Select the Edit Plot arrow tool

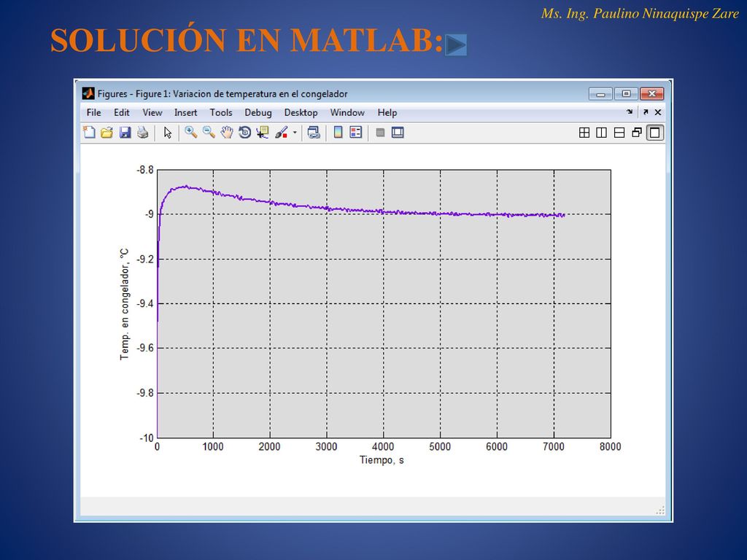coord(168,133)
